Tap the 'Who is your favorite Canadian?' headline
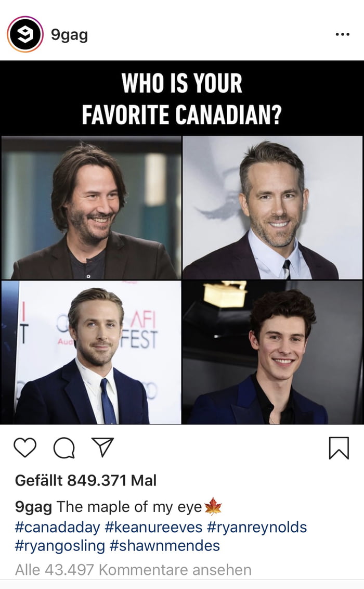 point(181,98)
